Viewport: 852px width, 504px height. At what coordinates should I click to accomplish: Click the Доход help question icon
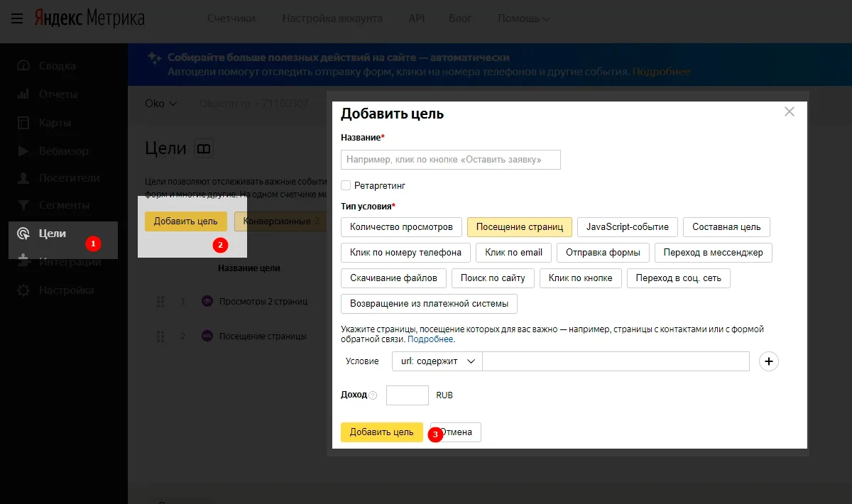tap(373, 395)
